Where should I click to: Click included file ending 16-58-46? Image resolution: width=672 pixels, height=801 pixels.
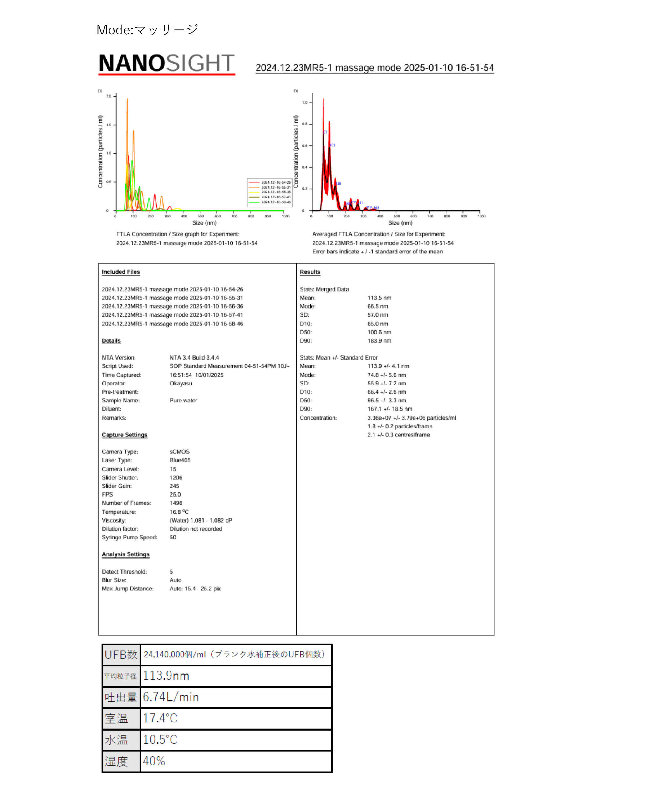pyautogui.click(x=172, y=324)
